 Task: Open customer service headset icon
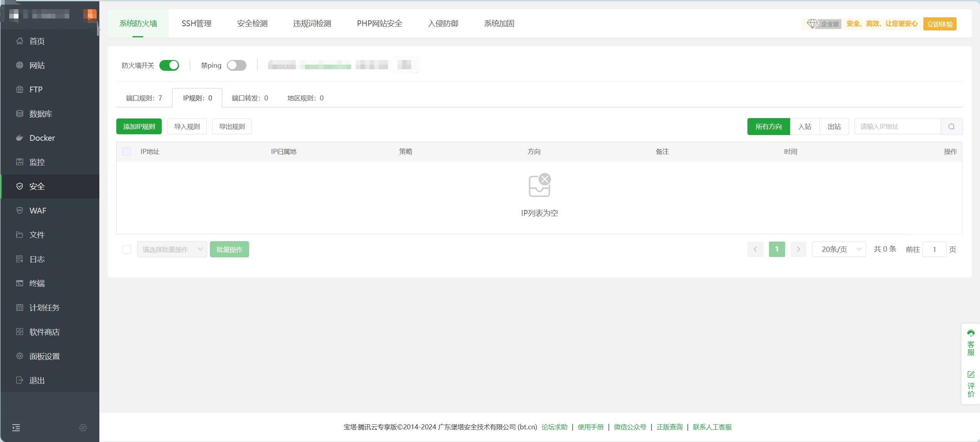point(971,333)
